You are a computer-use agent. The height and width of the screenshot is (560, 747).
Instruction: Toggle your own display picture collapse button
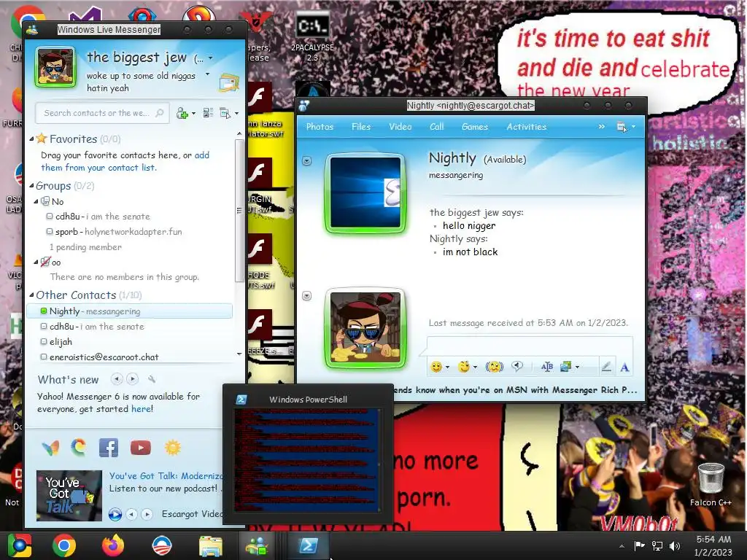click(307, 296)
